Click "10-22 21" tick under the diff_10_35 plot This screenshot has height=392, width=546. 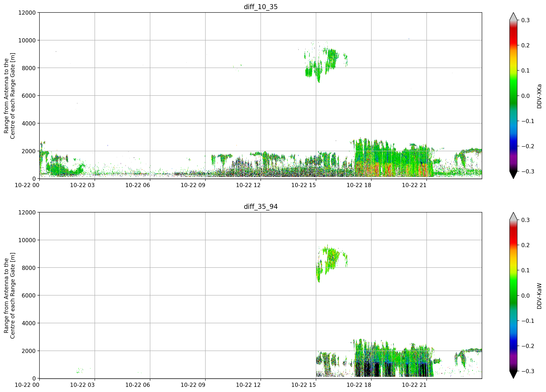coord(414,185)
